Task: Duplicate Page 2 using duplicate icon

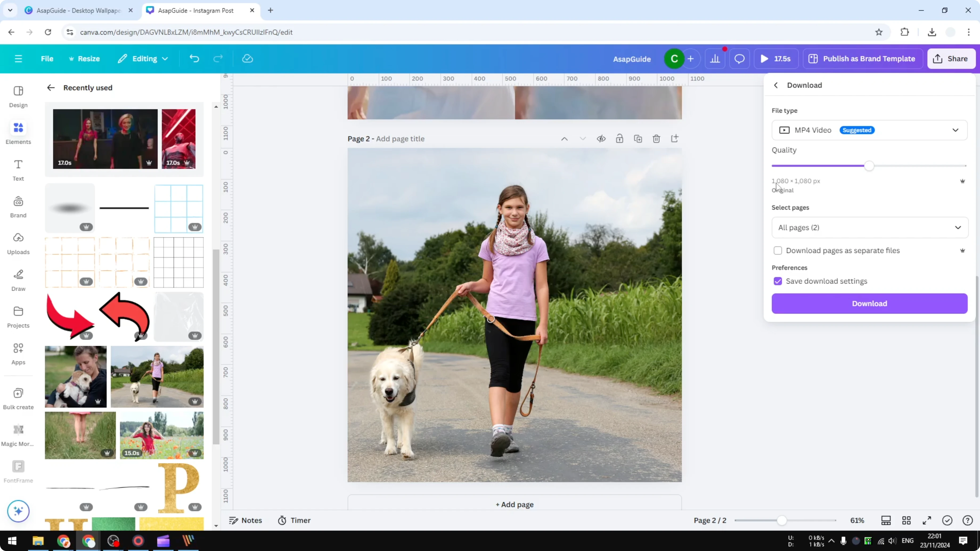Action: pos(638,139)
